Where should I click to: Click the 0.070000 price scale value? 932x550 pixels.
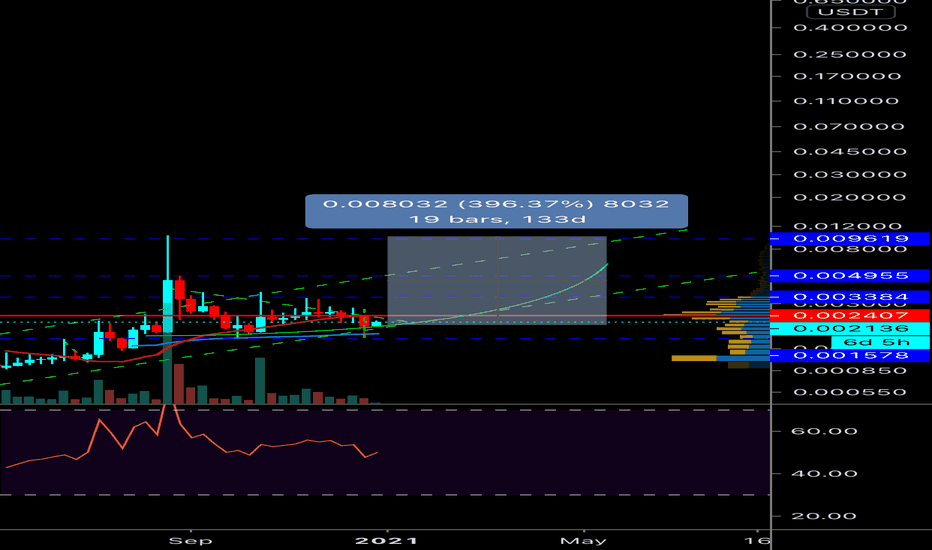tap(849, 126)
